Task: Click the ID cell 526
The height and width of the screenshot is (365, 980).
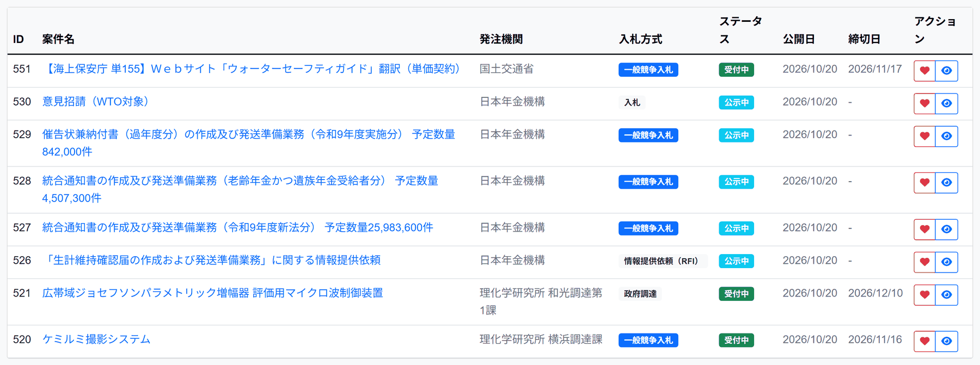Action: coord(22,261)
